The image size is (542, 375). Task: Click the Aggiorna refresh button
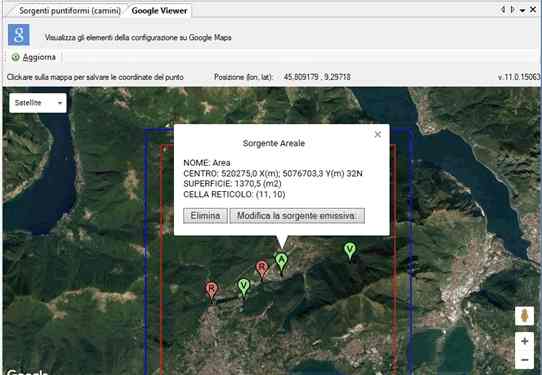[34, 57]
